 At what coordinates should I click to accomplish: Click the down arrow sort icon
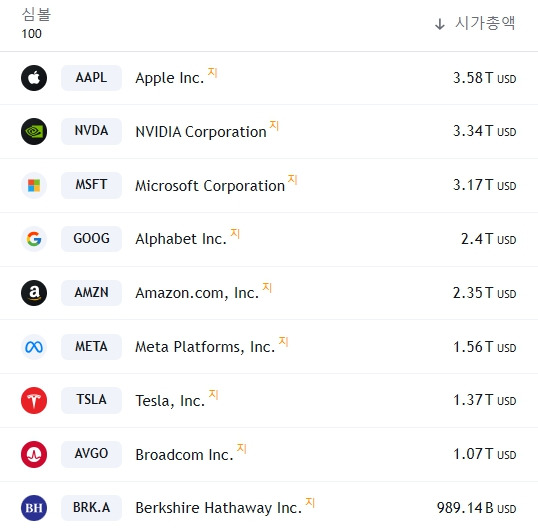tap(440, 24)
